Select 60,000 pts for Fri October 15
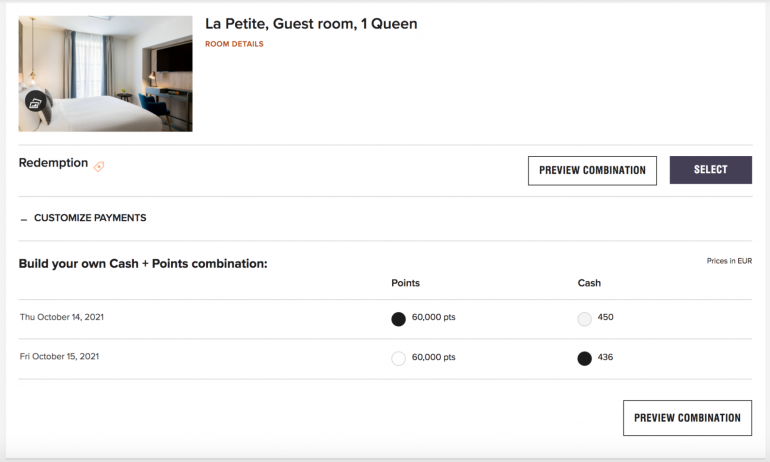This screenshot has height=462, width=770. point(398,358)
